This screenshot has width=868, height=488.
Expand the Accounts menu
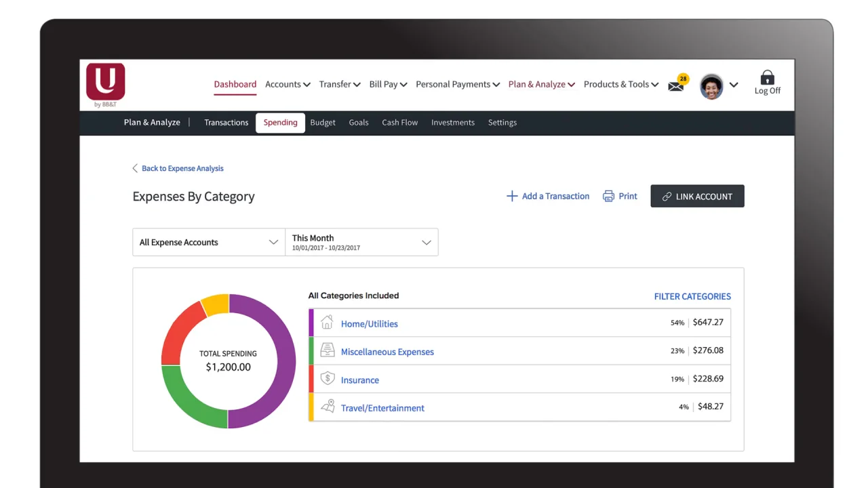288,84
